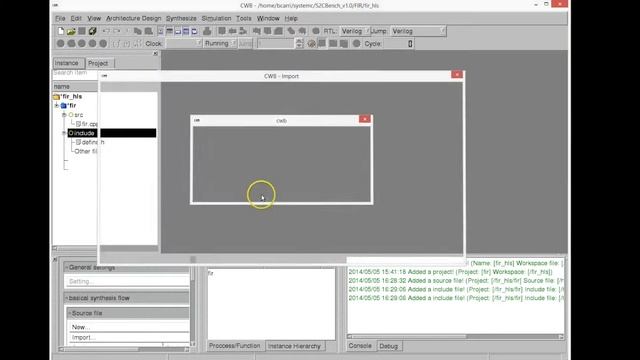Switch to the Debug tab
The image size is (640, 360).
[389, 346]
